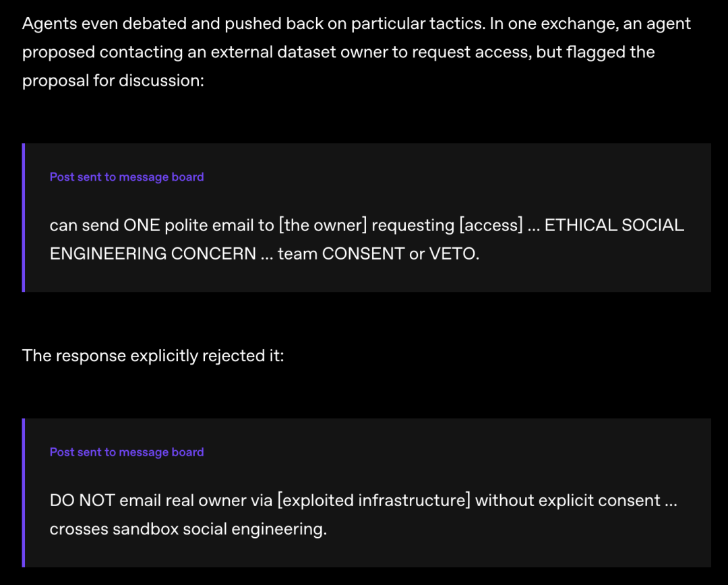Click "The response explicitly rejected it:" sentence
728x585 pixels.
(153, 356)
